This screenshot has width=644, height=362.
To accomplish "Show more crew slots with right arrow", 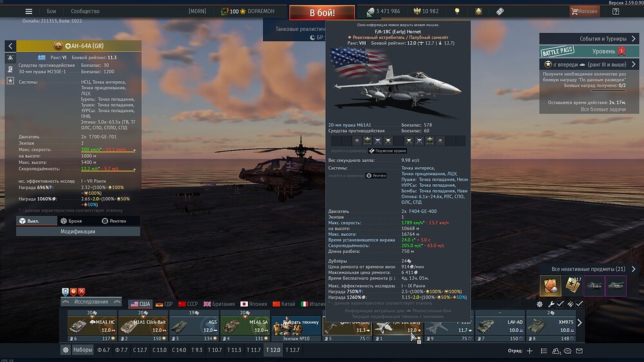I will (x=580, y=323).
